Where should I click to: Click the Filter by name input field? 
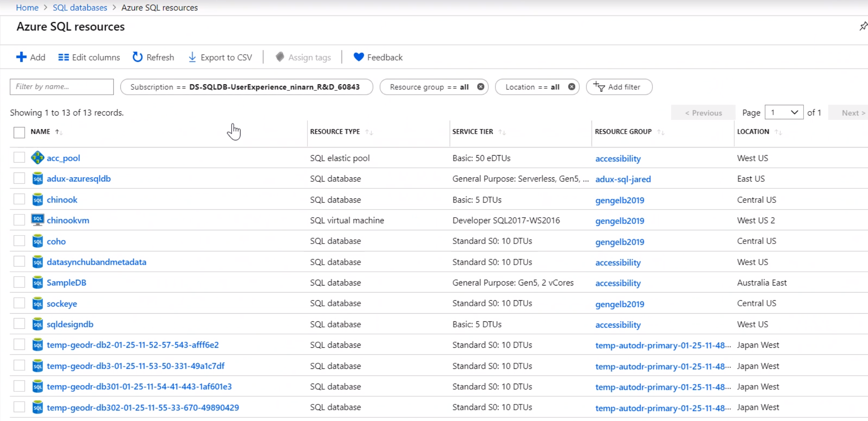[x=62, y=87]
